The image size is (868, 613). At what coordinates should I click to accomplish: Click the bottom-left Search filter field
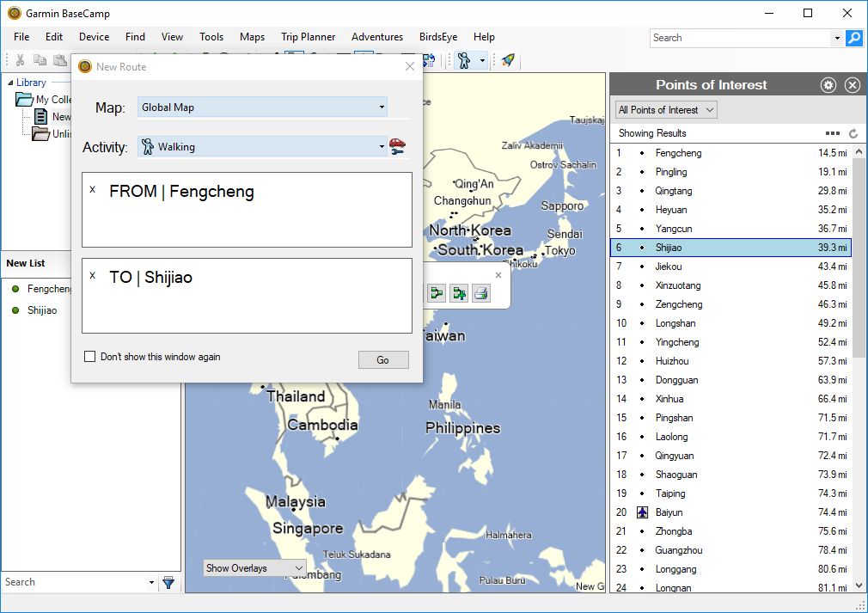point(74,583)
